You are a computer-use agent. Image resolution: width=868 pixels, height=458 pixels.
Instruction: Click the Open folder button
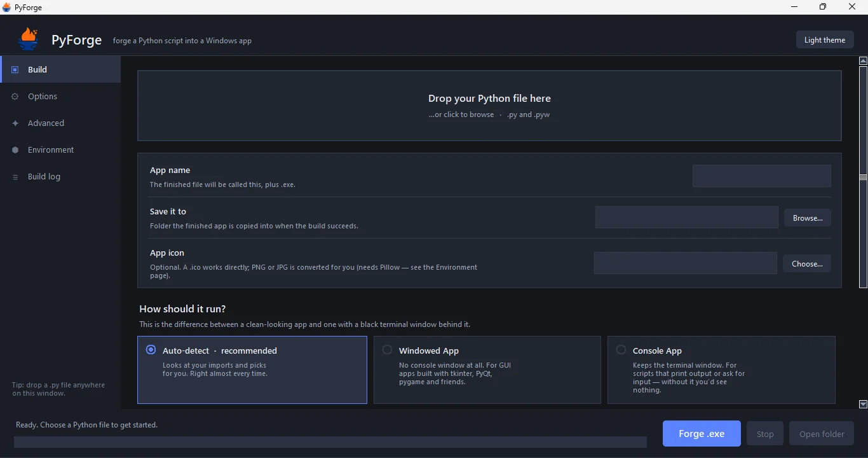click(x=822, y=434)
